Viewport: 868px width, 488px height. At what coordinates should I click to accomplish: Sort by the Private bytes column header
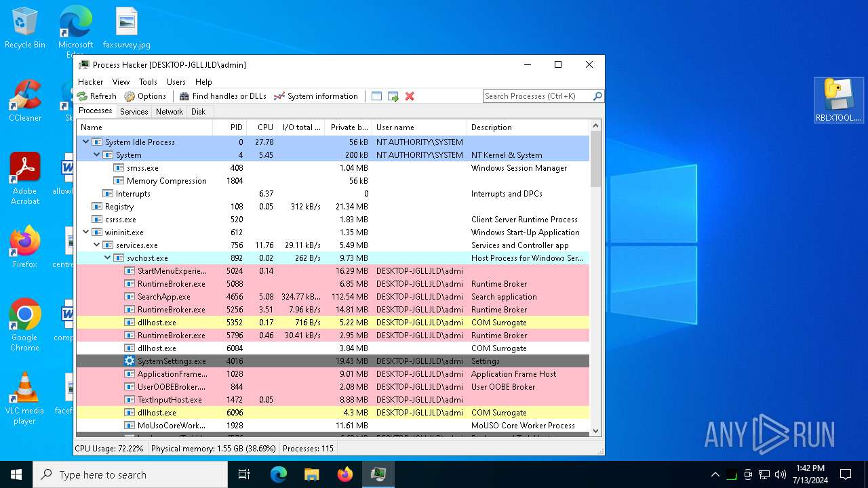[349, 127]
